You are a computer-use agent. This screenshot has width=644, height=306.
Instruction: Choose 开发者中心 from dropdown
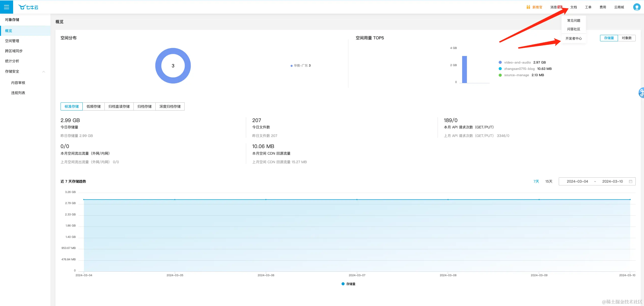[573, 38]
